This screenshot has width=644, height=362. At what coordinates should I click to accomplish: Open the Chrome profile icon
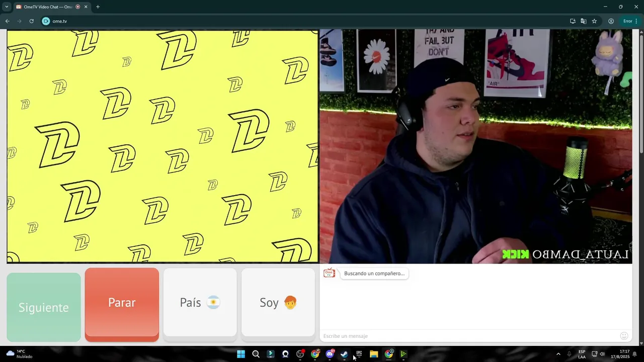(611, 21)
